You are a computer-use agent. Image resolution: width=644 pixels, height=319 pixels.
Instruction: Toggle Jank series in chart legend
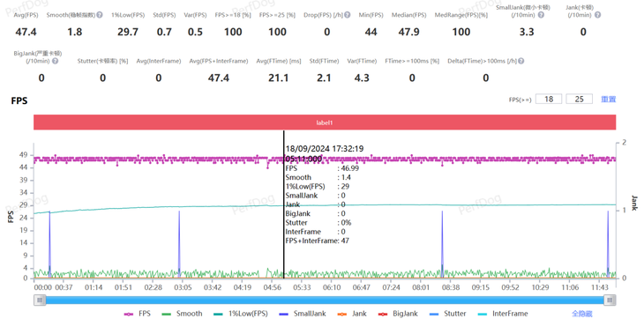[352, 314]
